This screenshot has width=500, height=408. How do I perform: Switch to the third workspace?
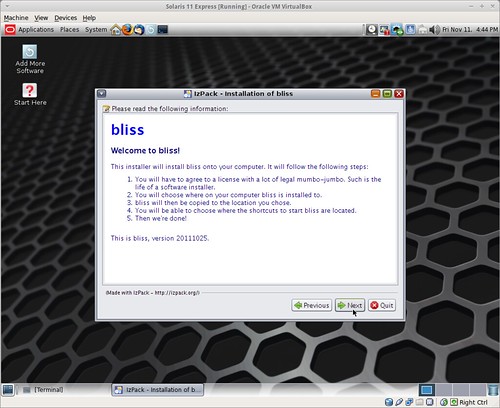[x=461, y=389]
